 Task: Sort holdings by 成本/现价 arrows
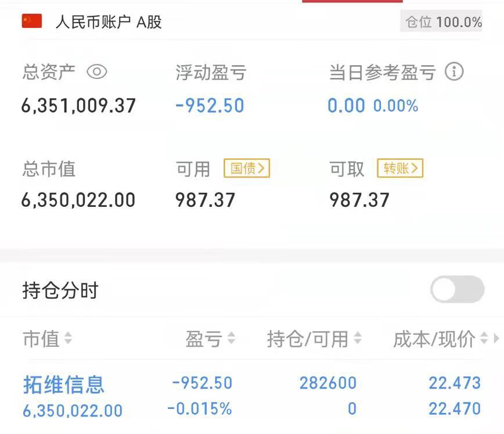click(484, 338)
